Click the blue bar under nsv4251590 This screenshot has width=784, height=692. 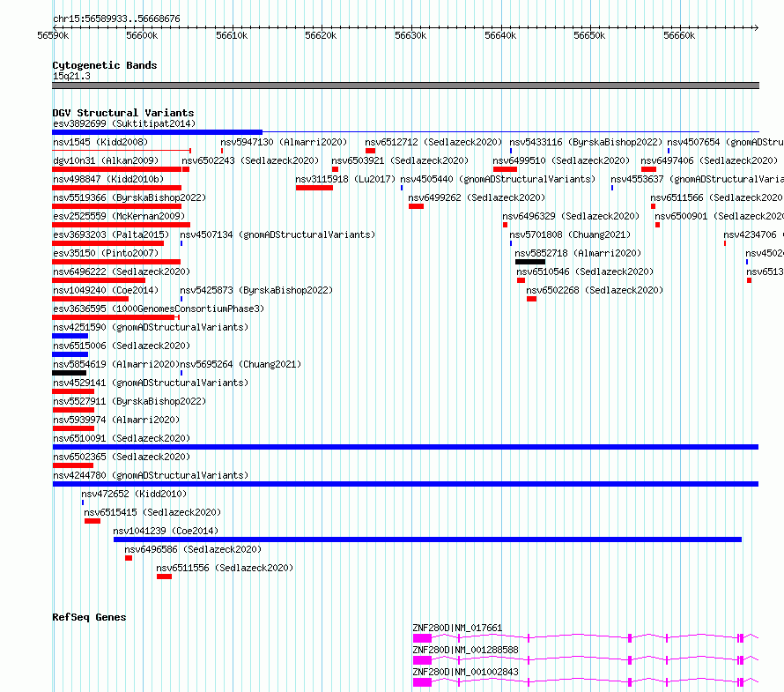(x=70, y=336)
